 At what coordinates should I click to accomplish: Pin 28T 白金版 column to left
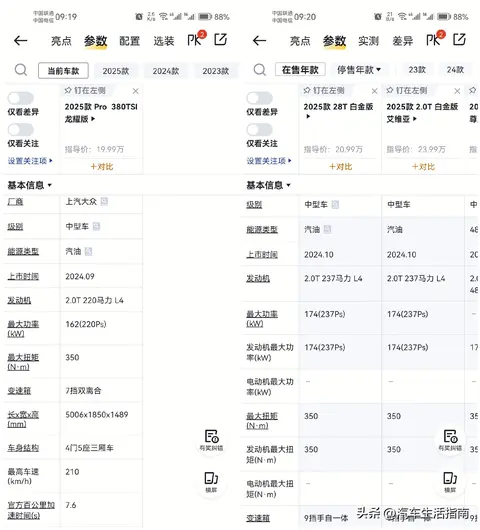pos(324,91)
